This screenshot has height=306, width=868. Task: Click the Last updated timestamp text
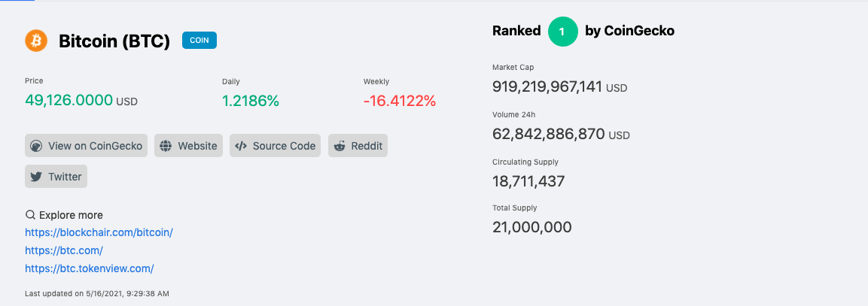click(x=97, y=293)
